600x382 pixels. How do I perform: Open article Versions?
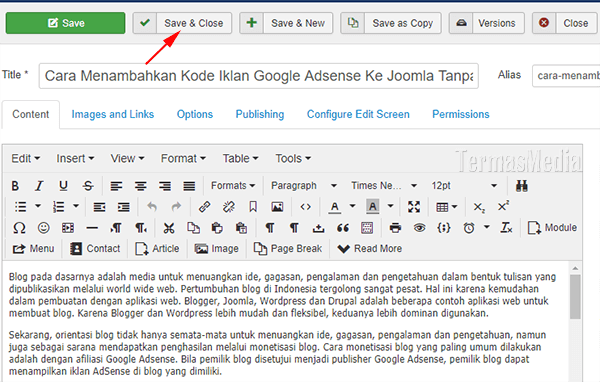tap(486, 23)
